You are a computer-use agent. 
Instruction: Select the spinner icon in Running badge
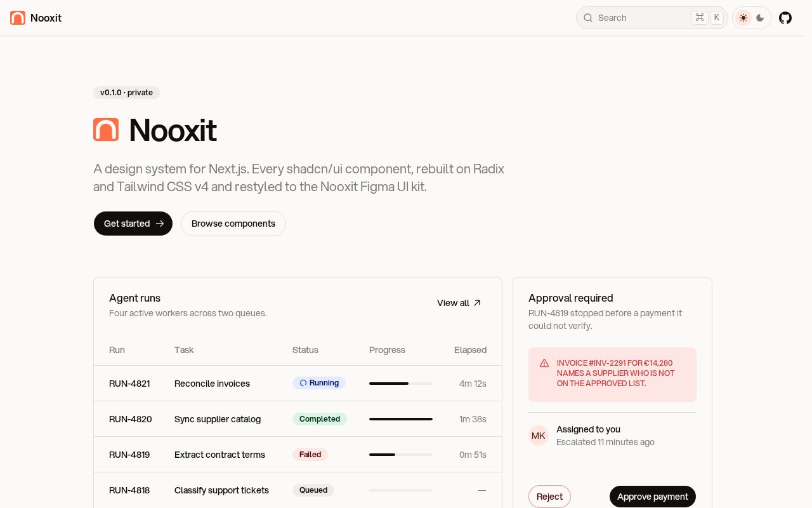(303, 383)
